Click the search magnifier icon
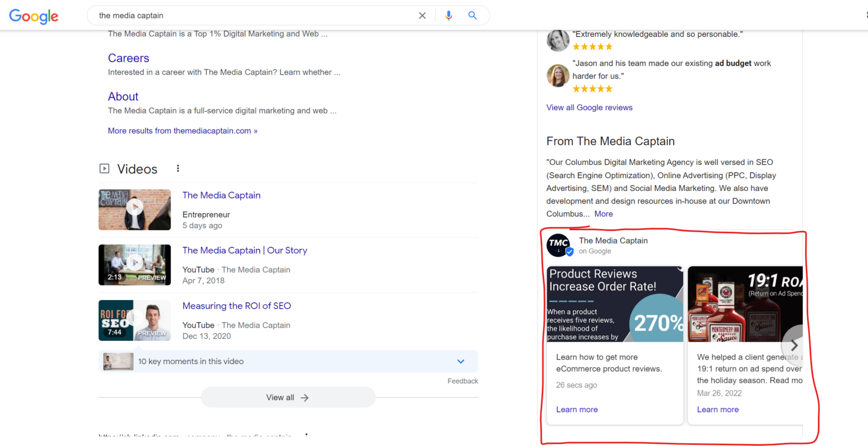The image size is (868, 446). point(472,15)
